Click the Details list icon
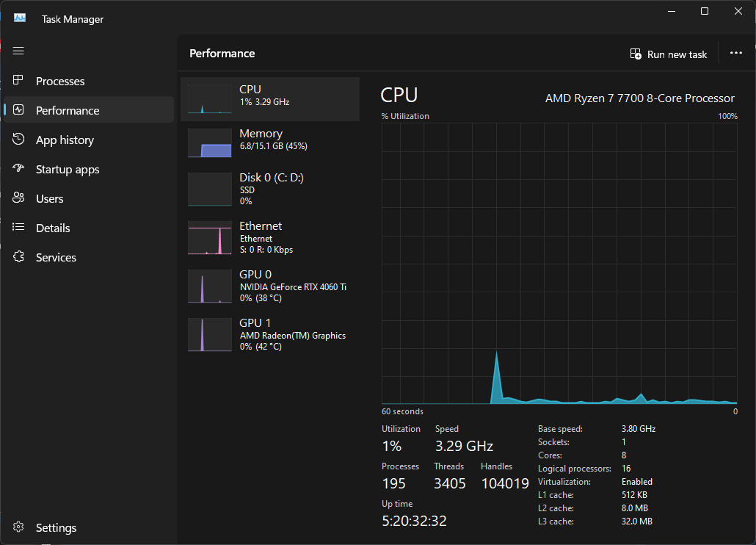Image resolution: width=756 pixels, height=545 pixels. (18, 227)
